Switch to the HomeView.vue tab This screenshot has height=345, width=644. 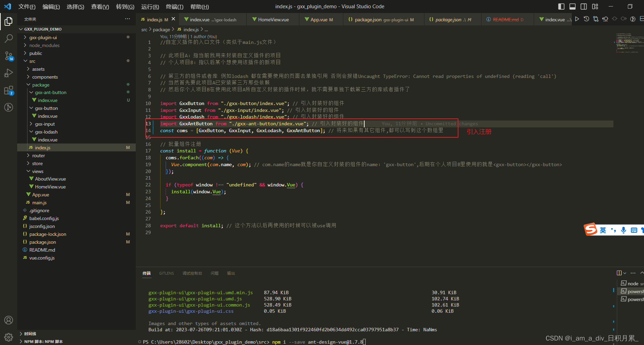[273, 20]
